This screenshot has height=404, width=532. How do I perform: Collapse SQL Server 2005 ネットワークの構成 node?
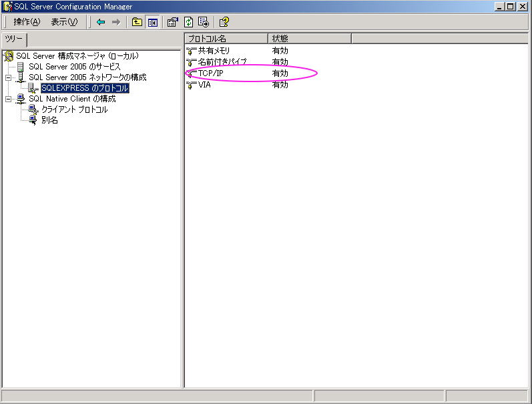click(x=8, y=77)
